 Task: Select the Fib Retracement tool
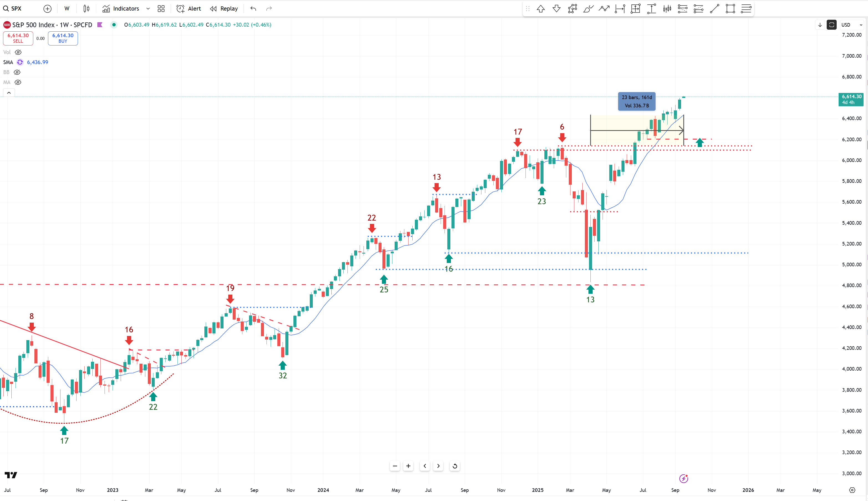746,9
